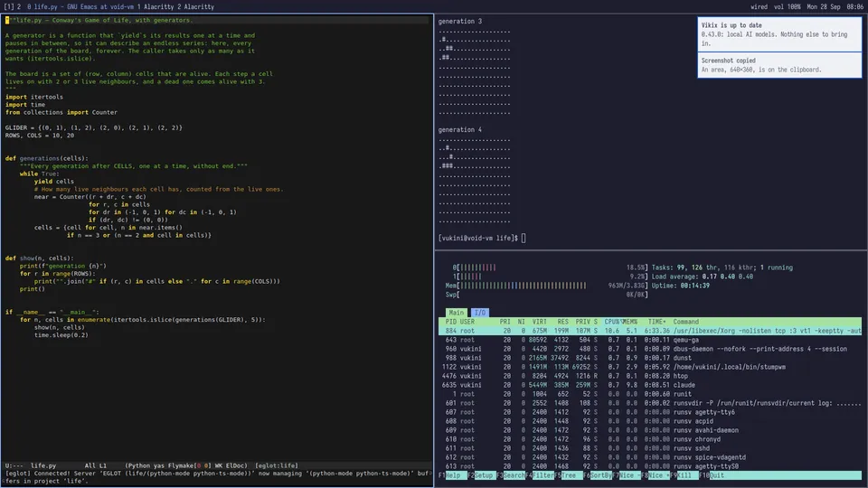Screen dimensions: 868x488
Task: Click the Mem usage meter in htop
Action: (546, 286)
